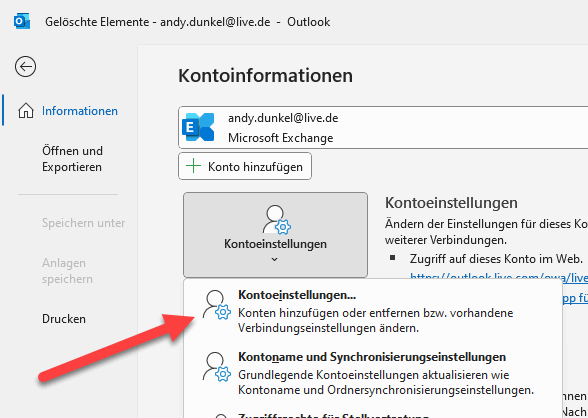Go back using the circled arrow

(26, 67)
